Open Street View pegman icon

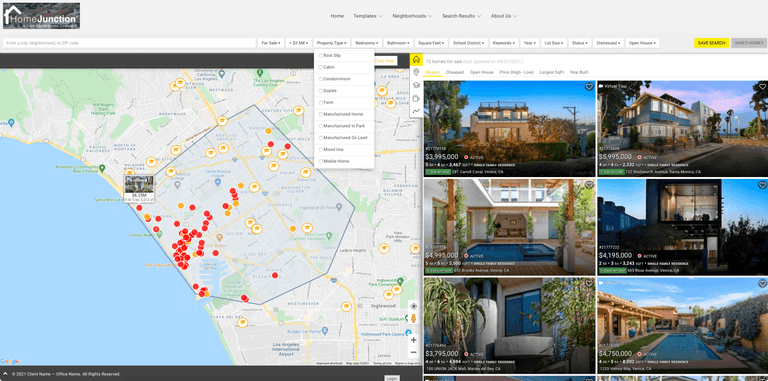(x=413, y=319)
